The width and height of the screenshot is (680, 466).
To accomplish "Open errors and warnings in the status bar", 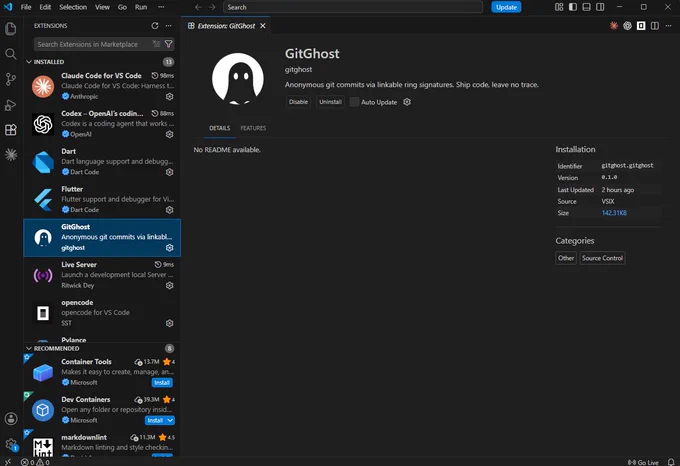I will [36, 462].
